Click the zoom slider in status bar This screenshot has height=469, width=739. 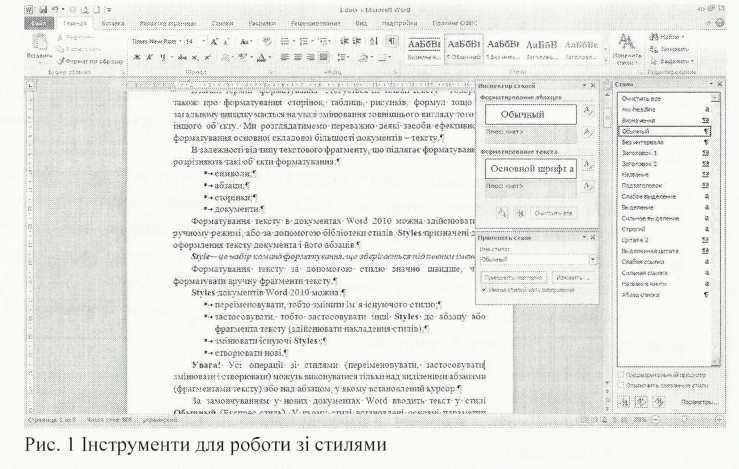click(x=685, y=419)
